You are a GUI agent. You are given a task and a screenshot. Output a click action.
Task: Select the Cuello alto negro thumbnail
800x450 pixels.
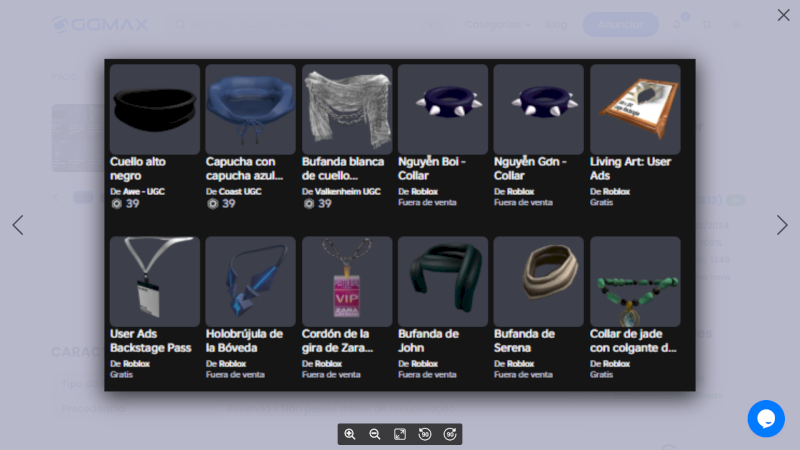(x=155, y=109)
